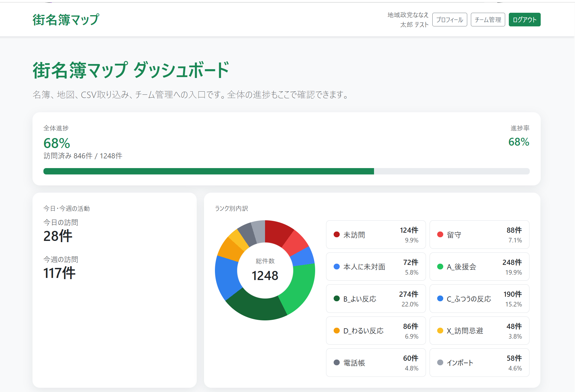Open the プロフィール page
This screenshot has height=392, width=575.
pyautogui.click(x=450, y=20)
